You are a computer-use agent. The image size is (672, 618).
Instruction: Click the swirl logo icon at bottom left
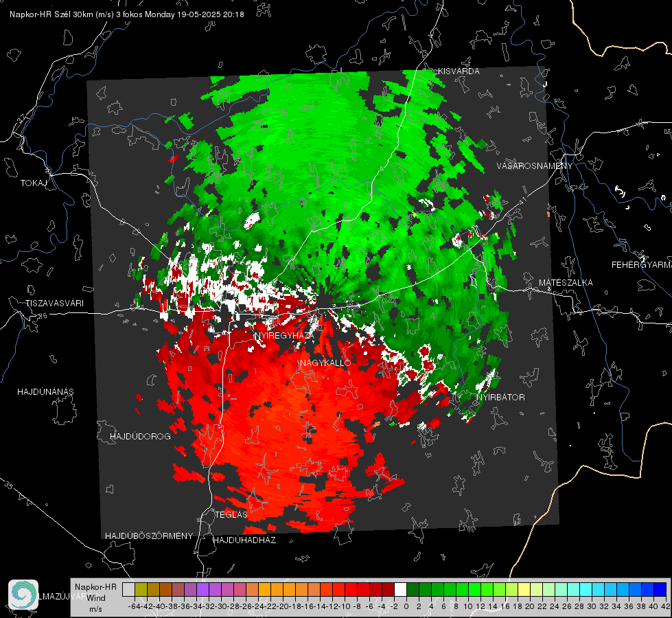coord(23,595)
